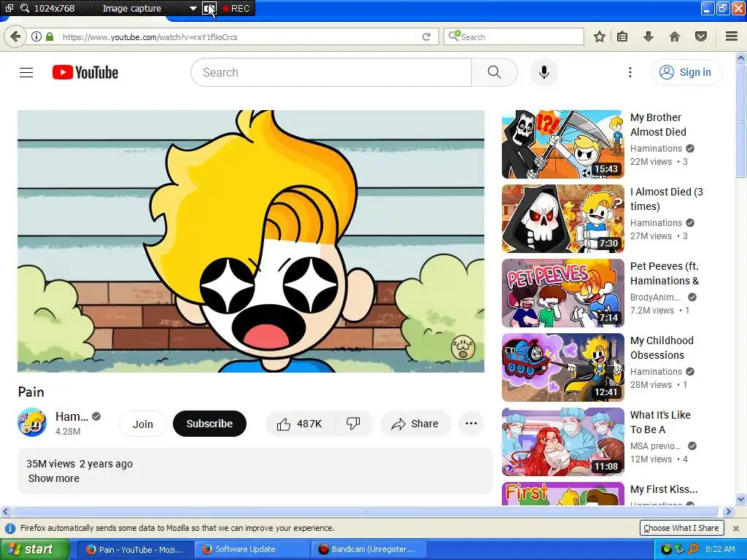Screen dimensions: 747x560
Task: Click My Childhood Obsessions title text
Action: (x=662, y=348)
